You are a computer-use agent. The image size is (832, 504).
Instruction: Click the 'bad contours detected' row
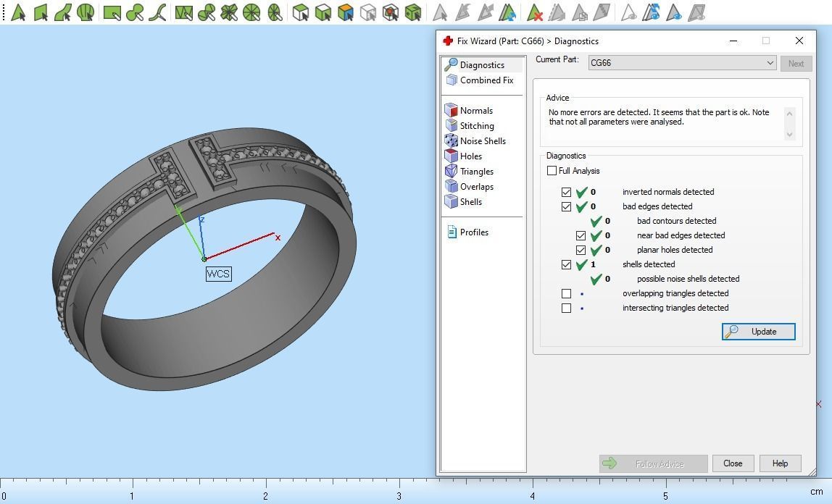tap(654, 221)
